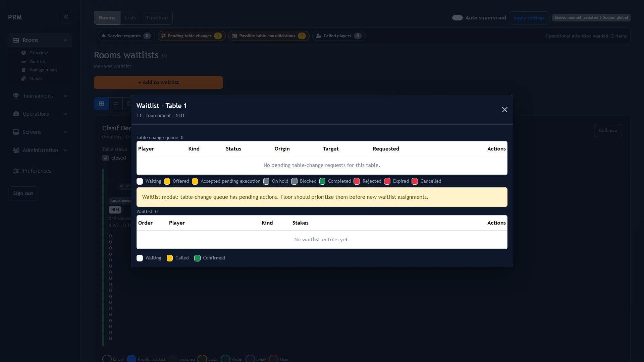
Task: Click the Mode: manual_assisted scope badge
Action: pyautogui.click(x=591, y=17)
